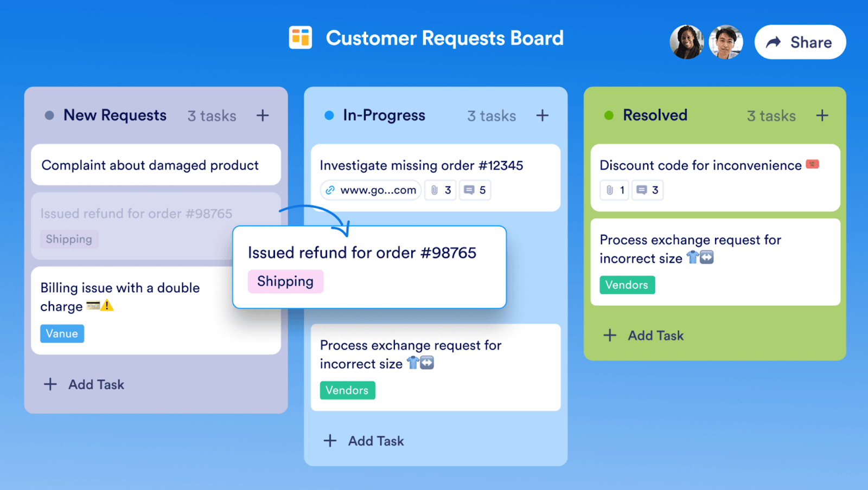Image resolution: width=868 pixels, height=490 pixels.
Task: Click the plus icon on Resolved column
Action: (x=822, y=115)
